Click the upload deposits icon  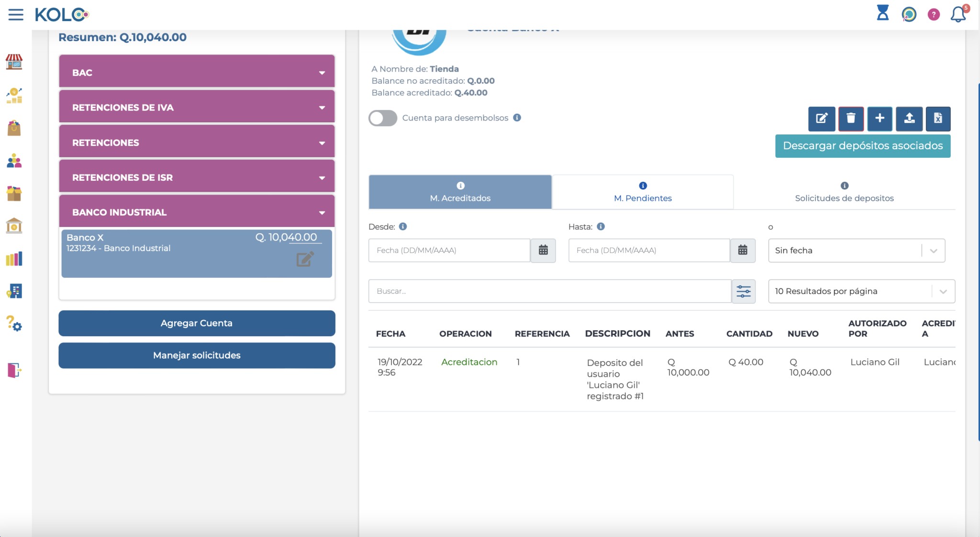pos(909,119)
